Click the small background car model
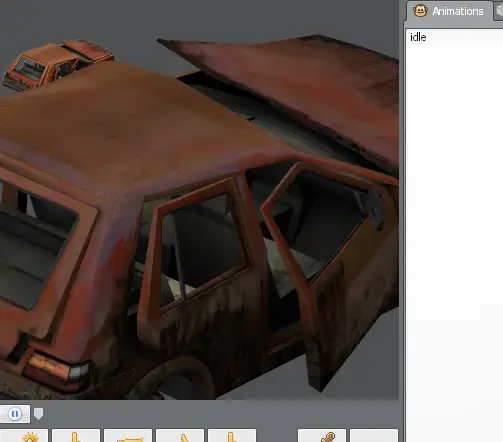 57,65
